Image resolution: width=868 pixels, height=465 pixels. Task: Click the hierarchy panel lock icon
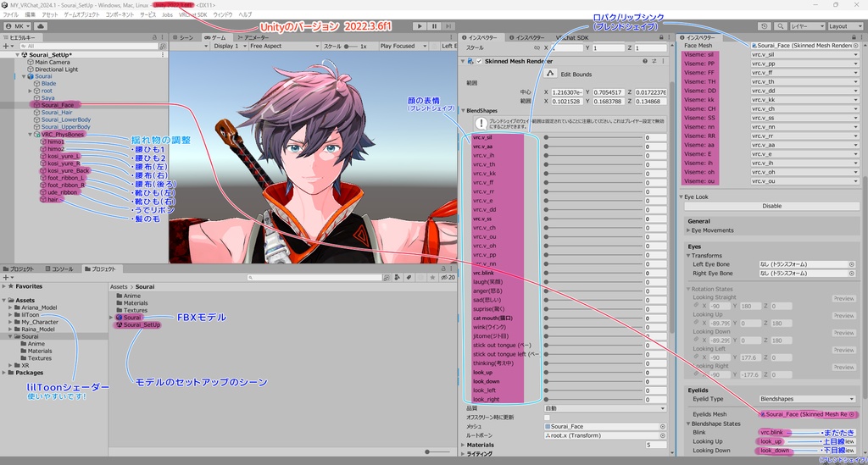[154, 37]
